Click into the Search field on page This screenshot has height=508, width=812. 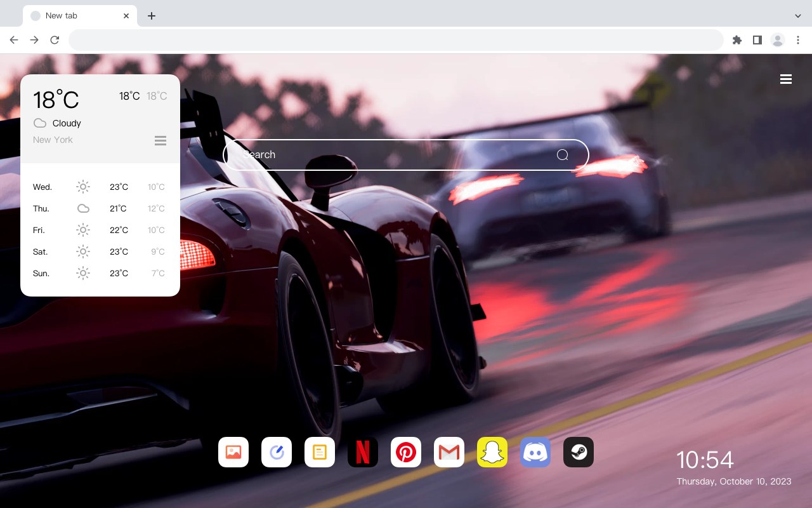(406, 155)
